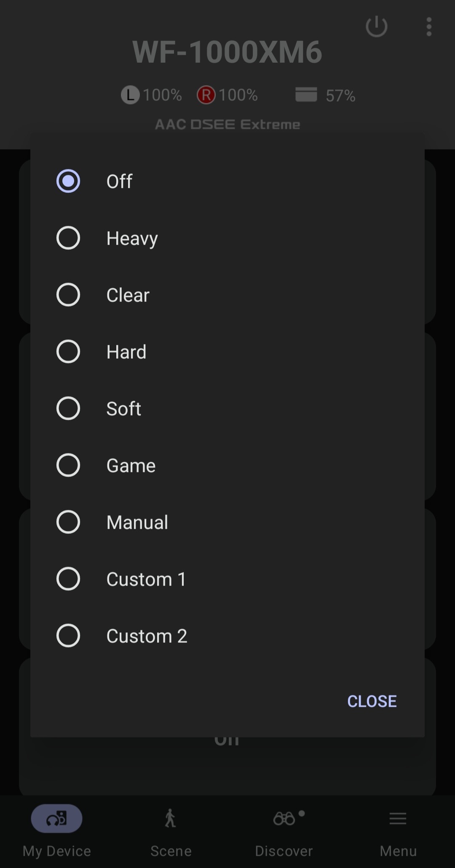Tap the right earbud battery icon
The image size is (455, 868).
pos(206,95)
